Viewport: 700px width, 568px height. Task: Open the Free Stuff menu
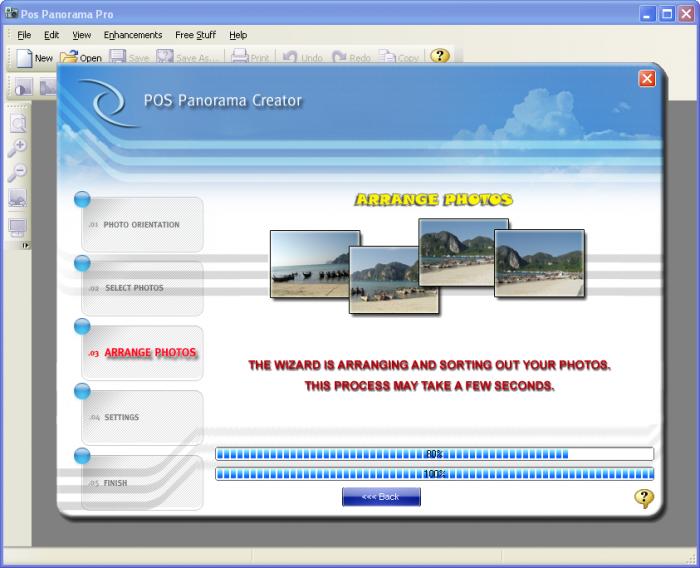tap(195, 35)
